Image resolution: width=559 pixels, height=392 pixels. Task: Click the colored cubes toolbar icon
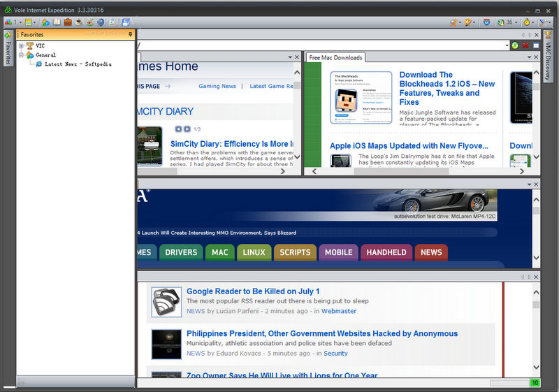click(8, 22)
